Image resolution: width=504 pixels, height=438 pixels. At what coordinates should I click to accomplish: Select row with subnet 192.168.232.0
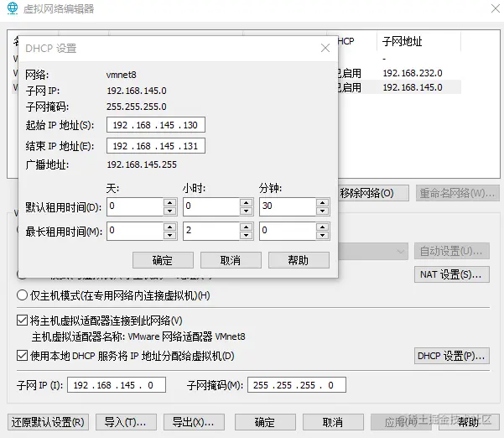(398, 73)
